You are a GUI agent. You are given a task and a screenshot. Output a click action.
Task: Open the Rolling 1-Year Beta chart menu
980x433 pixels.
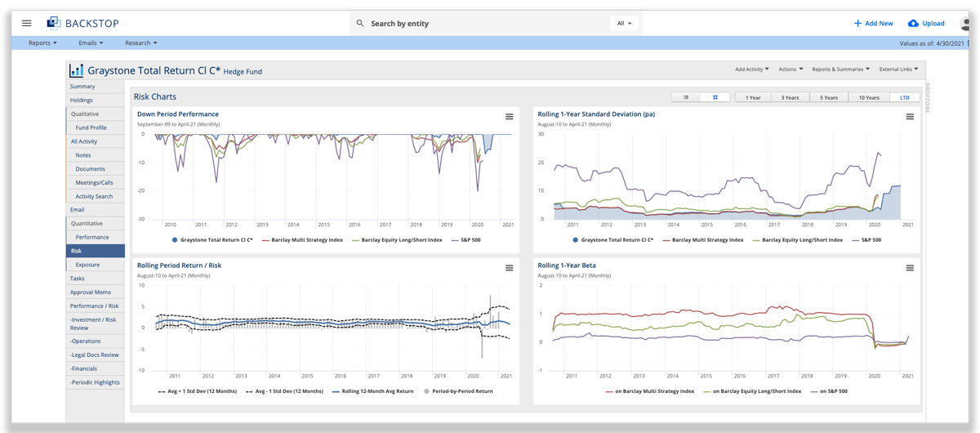(x=910, y=268)
